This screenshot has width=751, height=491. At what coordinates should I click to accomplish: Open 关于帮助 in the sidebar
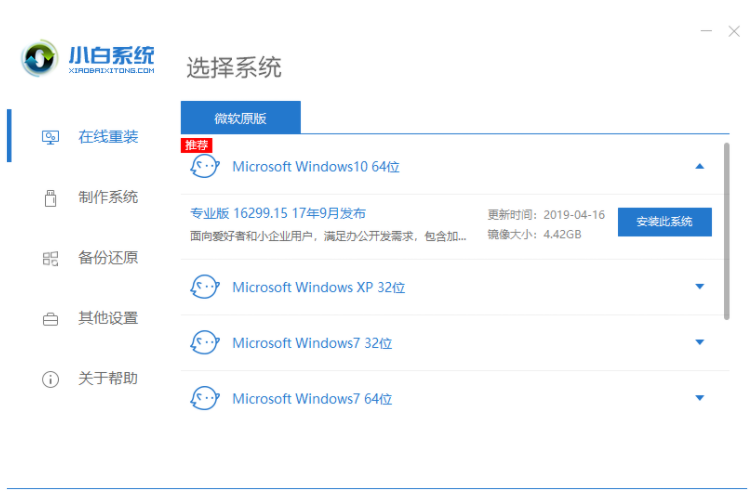tap(108, 378)
